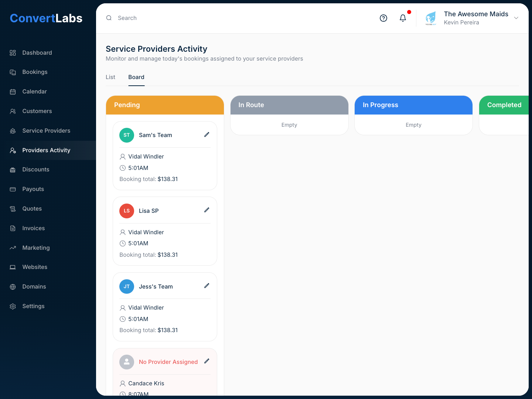Select the Board tab
The width and height of the screenshot is (532, 399).
tap(136, 77)
